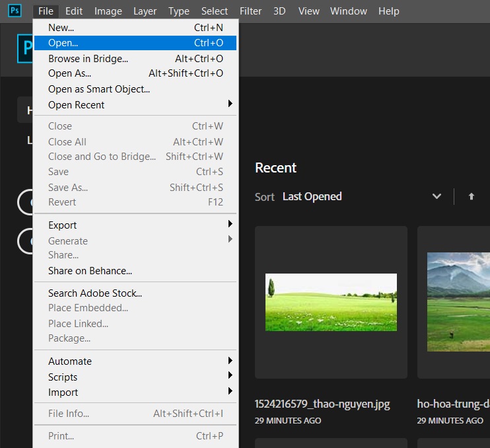Image resolution: width=490 pixels, height=448 pixels.
Task: Choose Open as Smart Object...
Action: [135, 89]
